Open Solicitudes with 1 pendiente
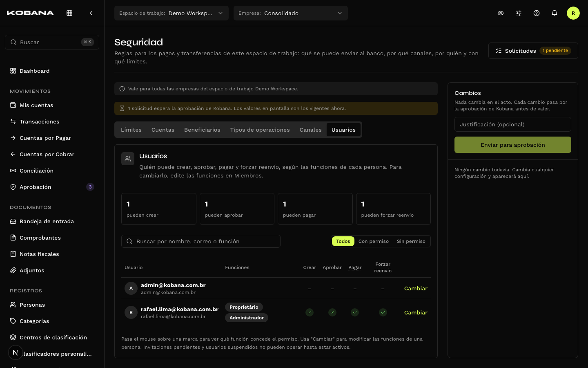The height and width of the screenshot is (368, 588). [x=533, y=51]
